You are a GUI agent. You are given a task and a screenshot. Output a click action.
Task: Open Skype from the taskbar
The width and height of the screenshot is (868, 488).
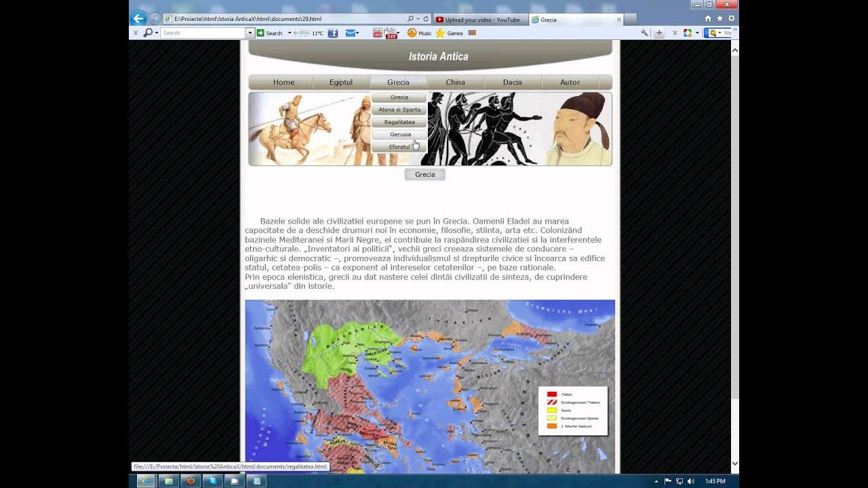pos(212,481)
